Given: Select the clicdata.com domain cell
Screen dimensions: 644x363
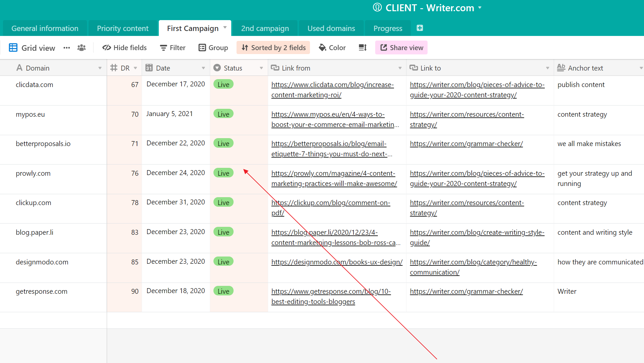Looking at the screenshot, I should coord(53,91).
